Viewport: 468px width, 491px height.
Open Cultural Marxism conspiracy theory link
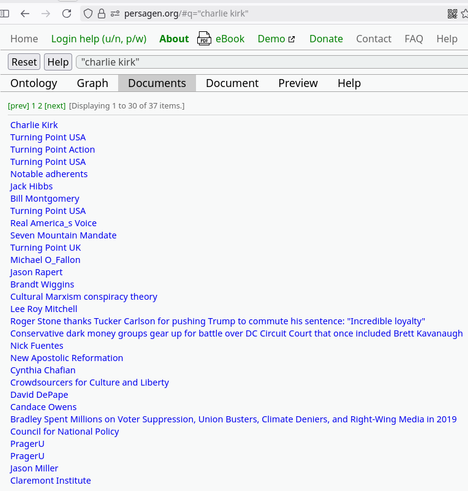point(84,297)
